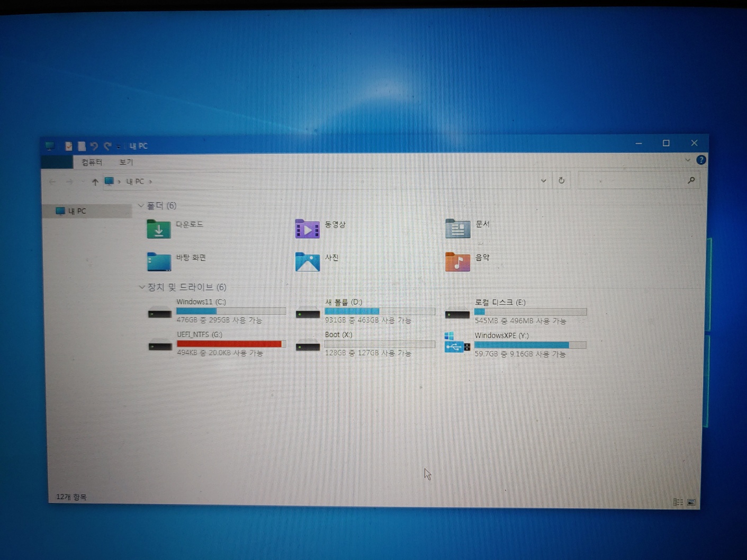The image size is (747, 560).
Task: Click the computer icon in the address bar
Action: click(x=109, y=182)
